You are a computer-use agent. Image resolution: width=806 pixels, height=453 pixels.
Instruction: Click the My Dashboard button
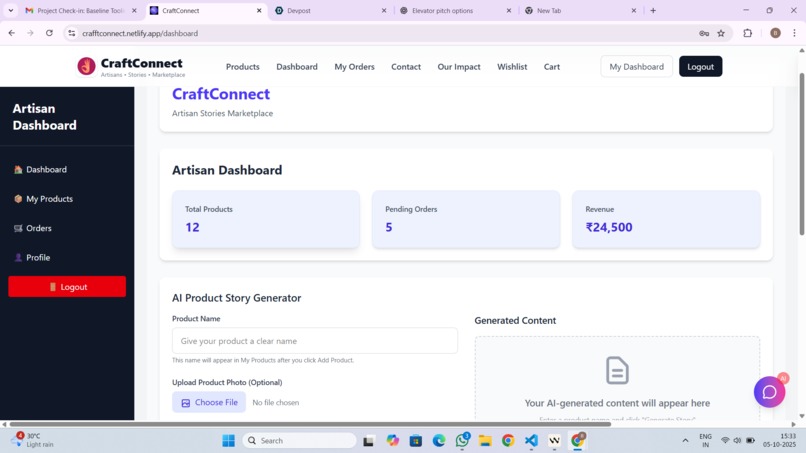coord(636,66)
